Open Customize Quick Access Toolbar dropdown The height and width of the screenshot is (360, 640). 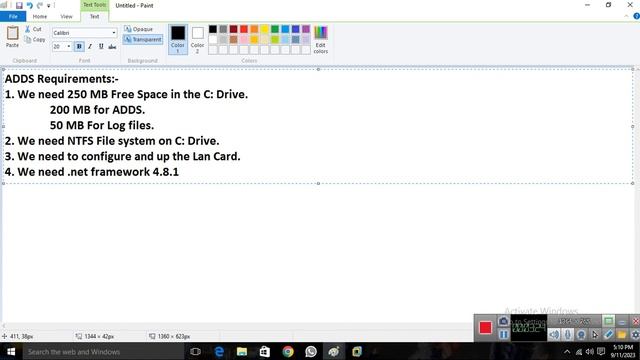pyautogui.click(x=49, y=6)
